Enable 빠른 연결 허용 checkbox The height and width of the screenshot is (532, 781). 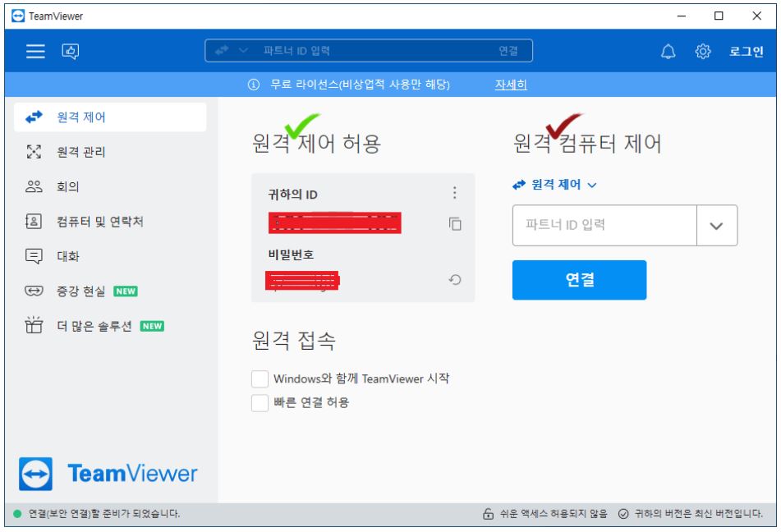pos(260,402)
